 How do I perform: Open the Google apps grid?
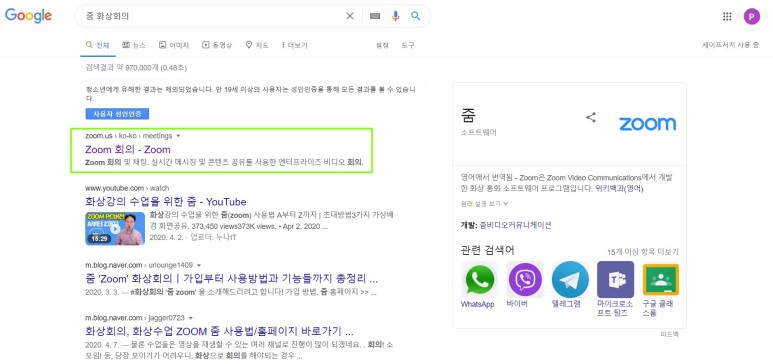click(x=727, y=16)
